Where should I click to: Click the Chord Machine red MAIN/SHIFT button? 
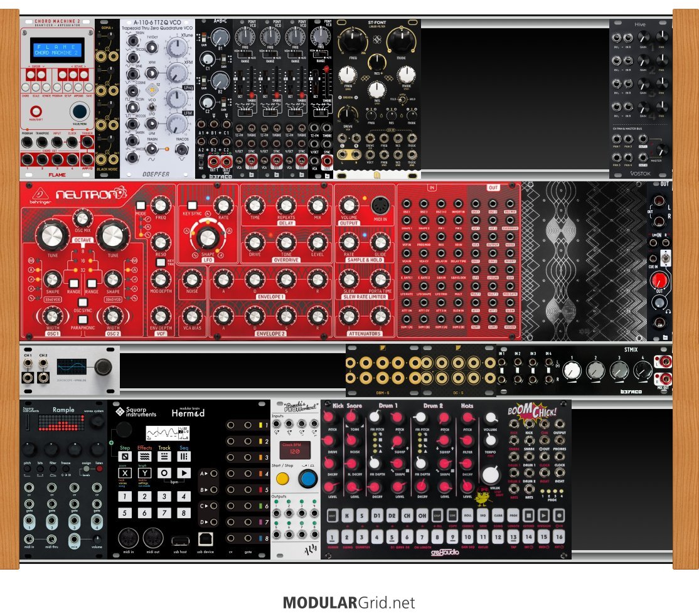coord(36,112)
